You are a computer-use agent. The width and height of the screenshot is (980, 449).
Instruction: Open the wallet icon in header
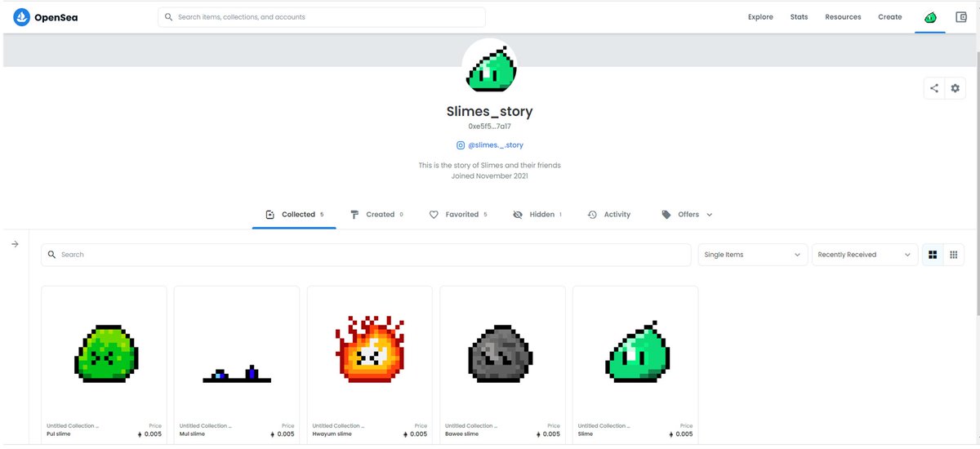(x=961, y=17)
